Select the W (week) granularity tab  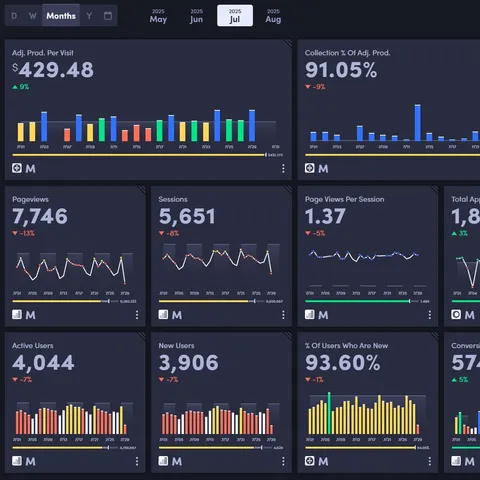33,16
